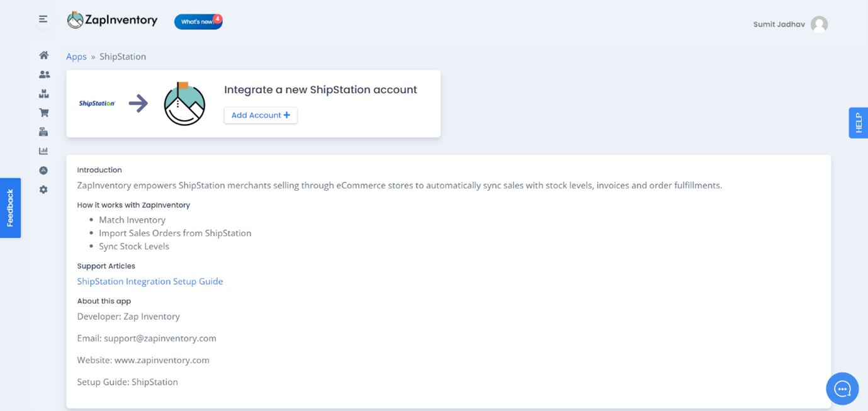Open the Reports bar chart icon
This screenshot has width=868, height=411.
43,151
